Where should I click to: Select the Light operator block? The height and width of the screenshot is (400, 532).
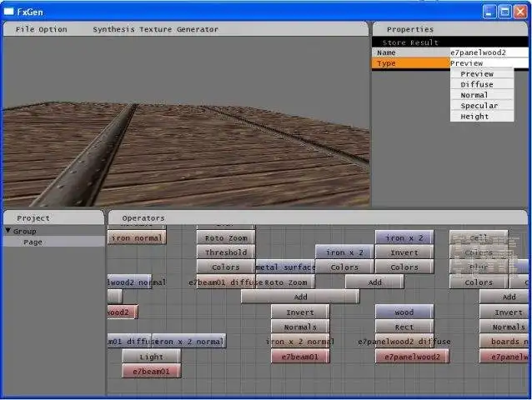tap(151, 357)
